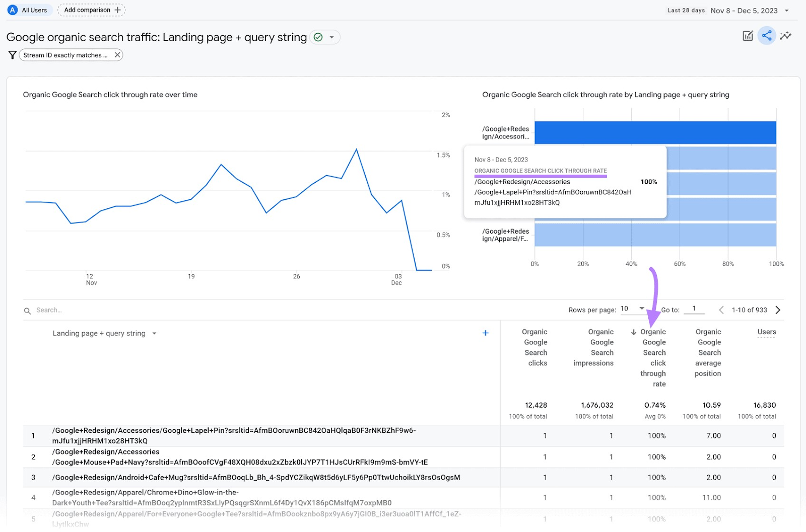Go to the next page of results
The width and height of the screenshot is (806, 532).
pyautogui.click(x=778, y=310)
